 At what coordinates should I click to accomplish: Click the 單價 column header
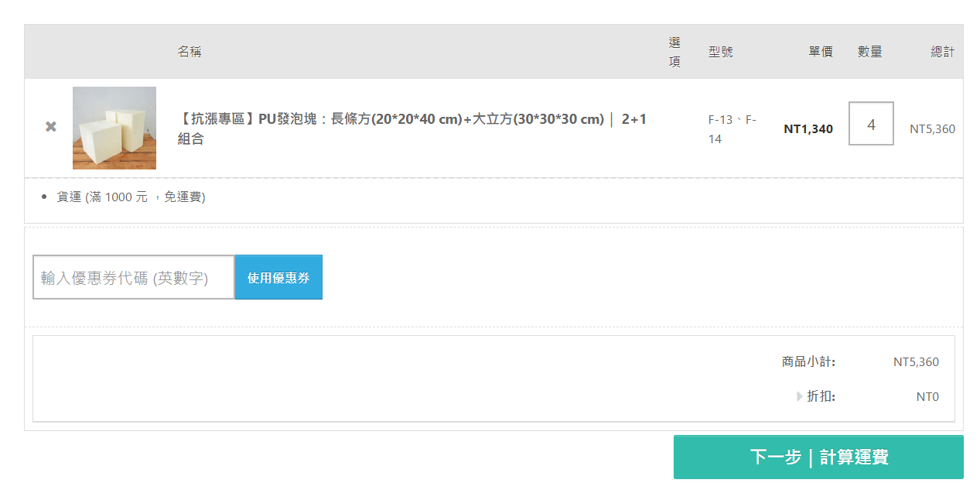coord(821,52)
